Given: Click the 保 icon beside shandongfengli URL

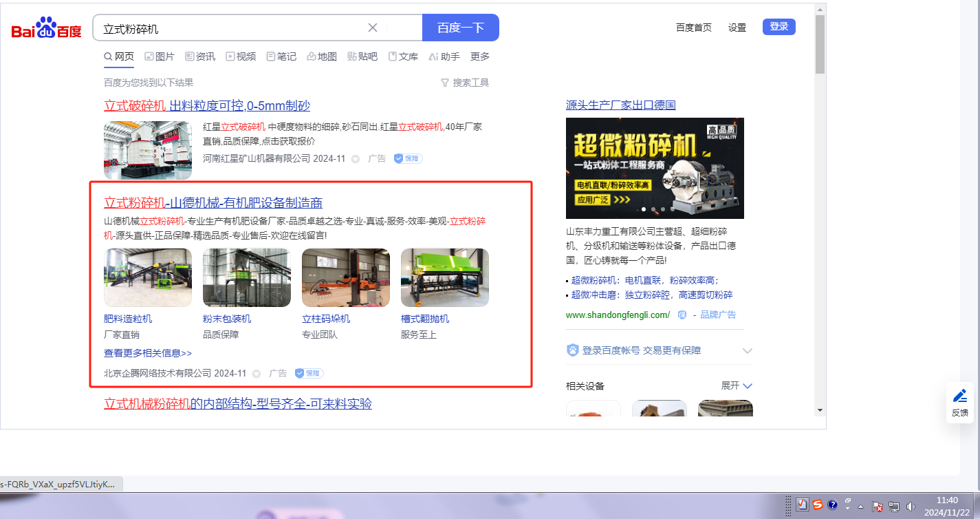Looking at the screenshot, I should click(x=682, y=315).
